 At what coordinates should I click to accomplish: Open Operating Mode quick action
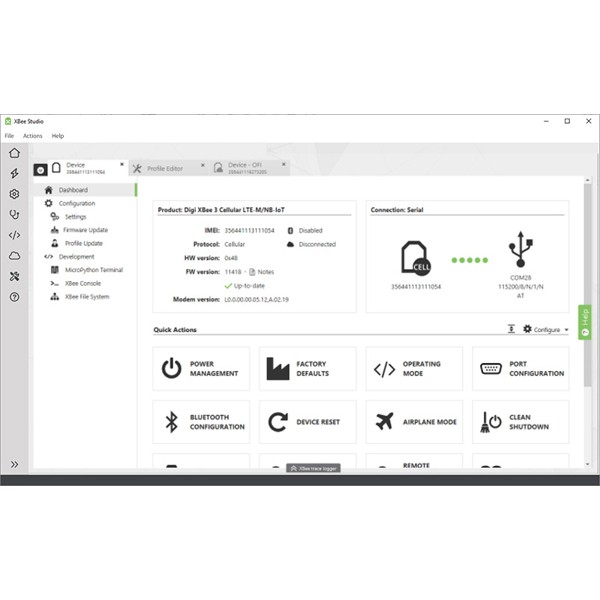(x=414, y=368)
